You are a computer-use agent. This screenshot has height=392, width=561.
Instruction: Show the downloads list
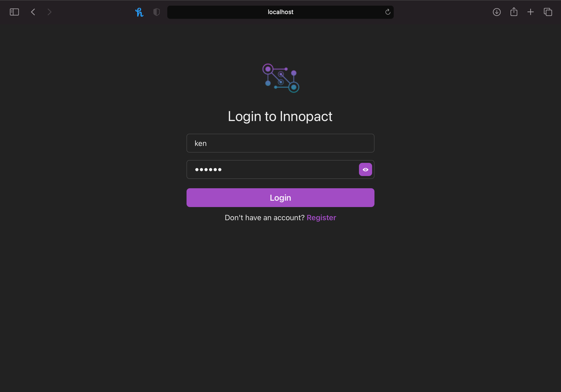click(496, 12)
